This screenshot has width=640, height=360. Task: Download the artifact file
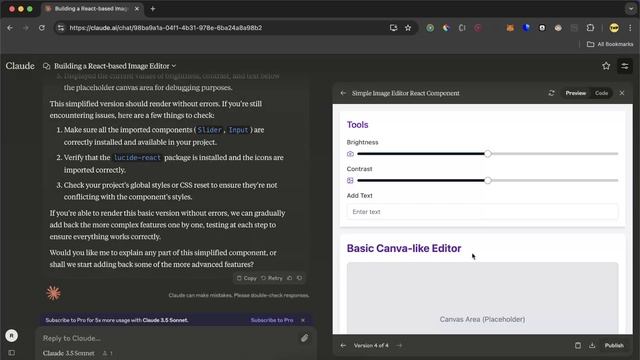click(592, 345)
